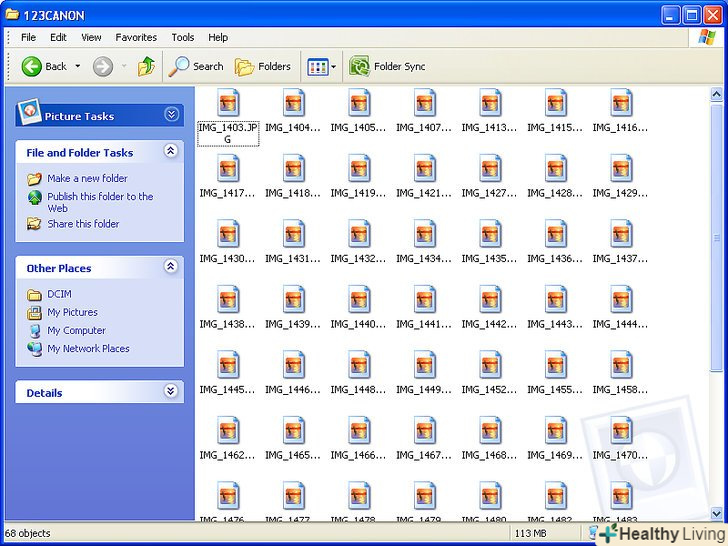Click Make a new folder link
This screenshot has height=546, width=728.
pos(87,178)
